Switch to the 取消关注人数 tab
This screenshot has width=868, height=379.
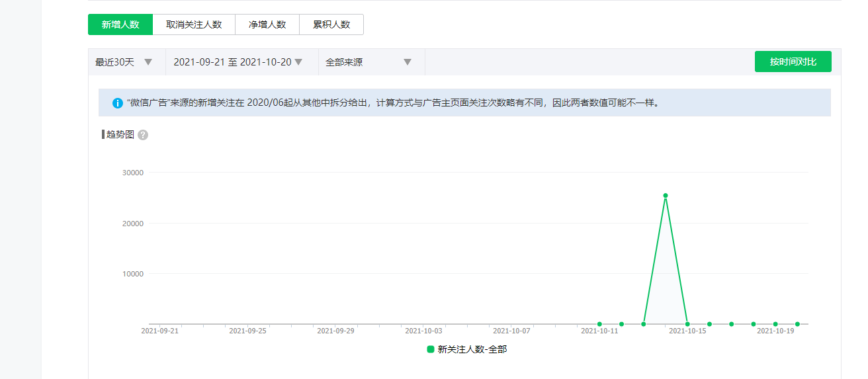click(194, 24)
